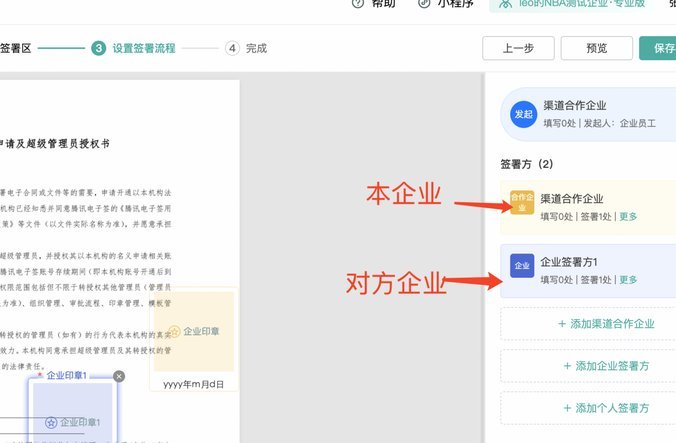Click the 上一步 button
676x443 pixels.
click(x=518, y=48)
